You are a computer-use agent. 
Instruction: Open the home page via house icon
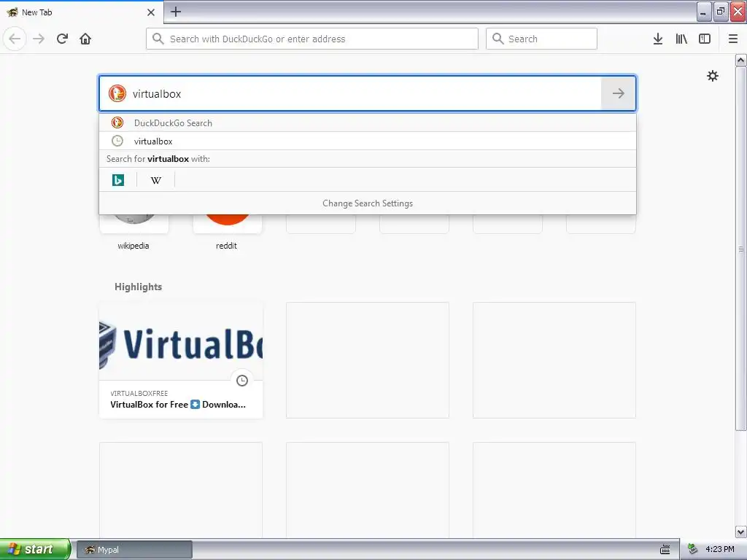tap(85, 39)
